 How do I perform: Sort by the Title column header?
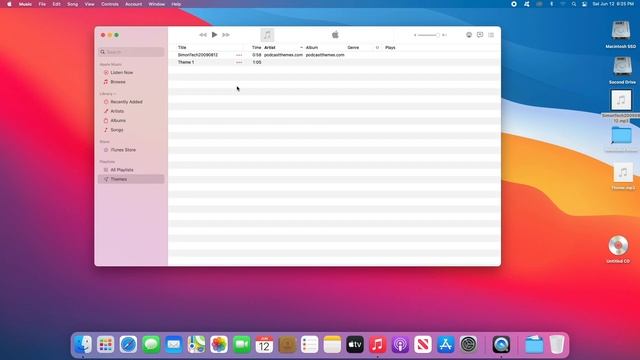[182, 47]
